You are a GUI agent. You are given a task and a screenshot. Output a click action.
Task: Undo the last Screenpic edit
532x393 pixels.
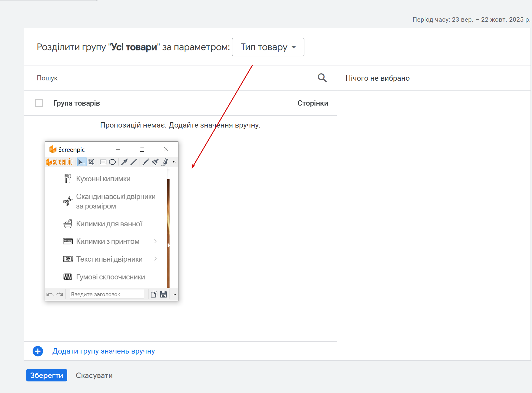[50, 294]
